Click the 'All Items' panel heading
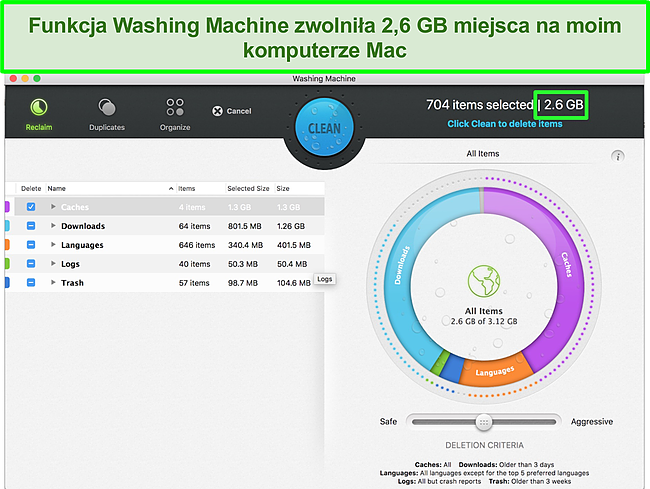Image resolution: width=650 pixels, height=489 pixels. tap(483, 154)
